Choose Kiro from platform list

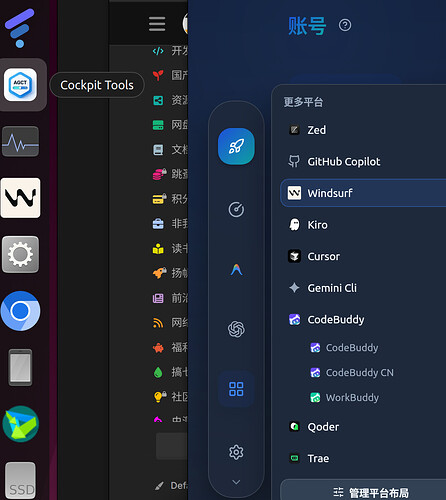pyautogui.click(x=363, y=225)
